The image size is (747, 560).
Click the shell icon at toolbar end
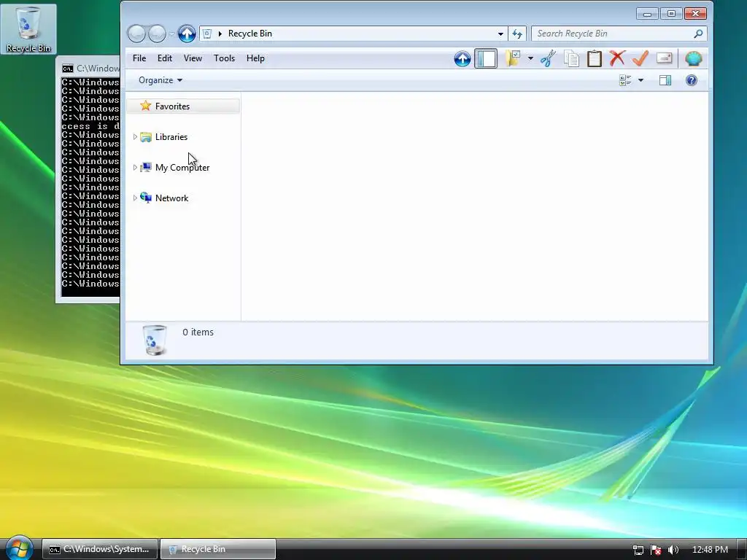click(694, 58)
